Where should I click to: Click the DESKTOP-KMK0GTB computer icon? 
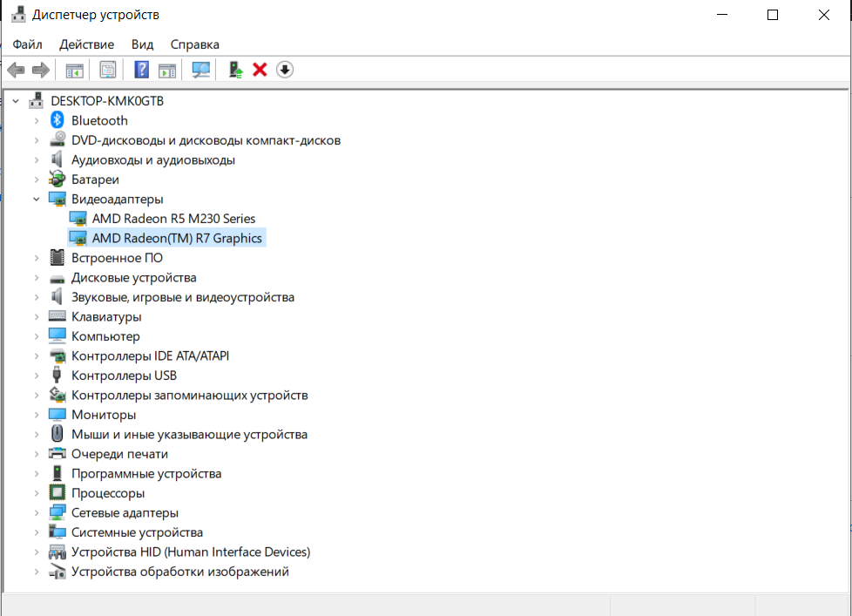(x=37, y=100)
